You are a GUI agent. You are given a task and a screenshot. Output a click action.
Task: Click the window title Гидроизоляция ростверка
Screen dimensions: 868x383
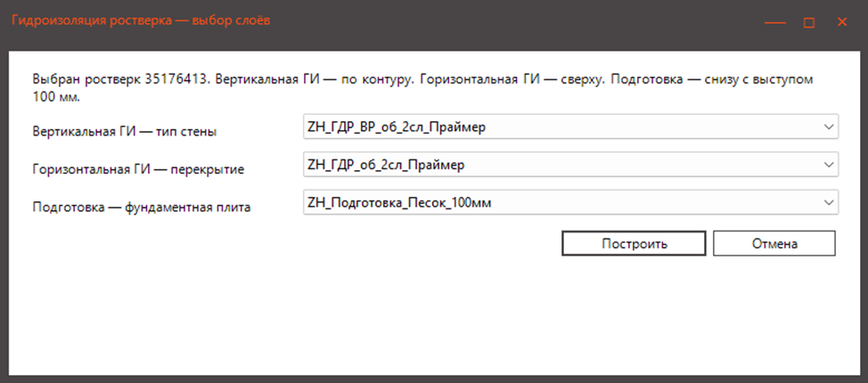click(141, 21)
